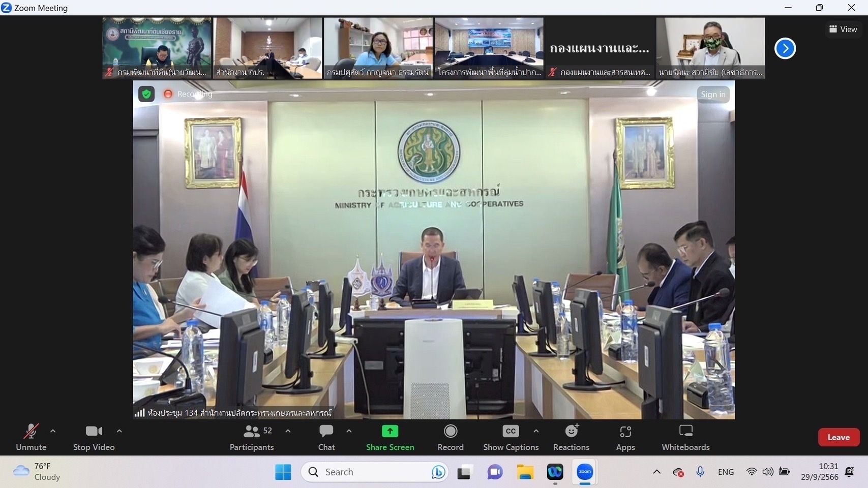Expand caption options arrow beside Show Captions
This screenshot has width=868, height=488.
(536, 431)
